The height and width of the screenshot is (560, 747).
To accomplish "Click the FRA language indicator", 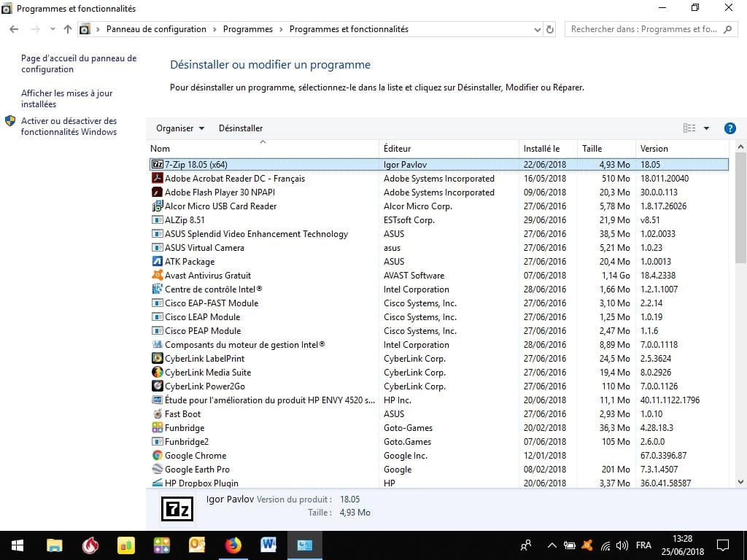I will [x=643, y=545].
